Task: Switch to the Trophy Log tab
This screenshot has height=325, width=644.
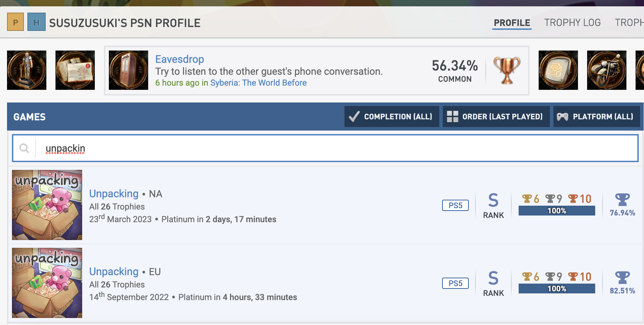Action: point(572,23)
